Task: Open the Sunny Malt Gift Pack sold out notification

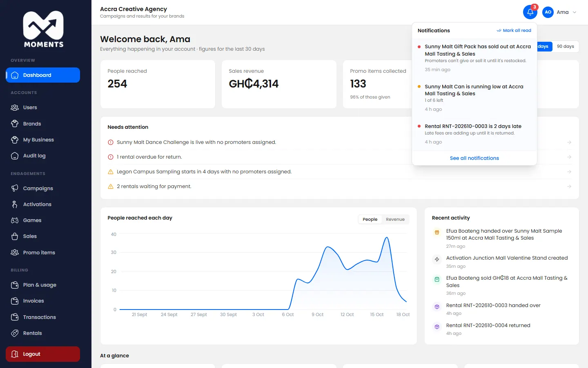Action: tap(474, 58)
